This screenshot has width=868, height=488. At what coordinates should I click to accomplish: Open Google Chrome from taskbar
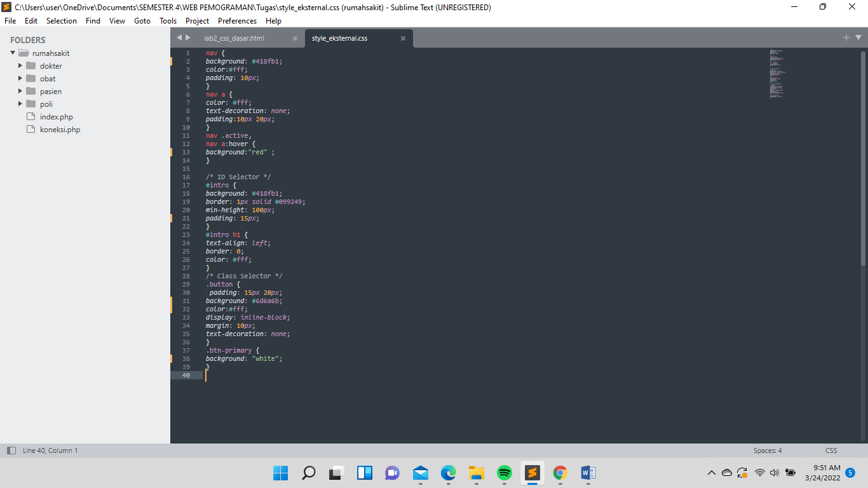560,473
